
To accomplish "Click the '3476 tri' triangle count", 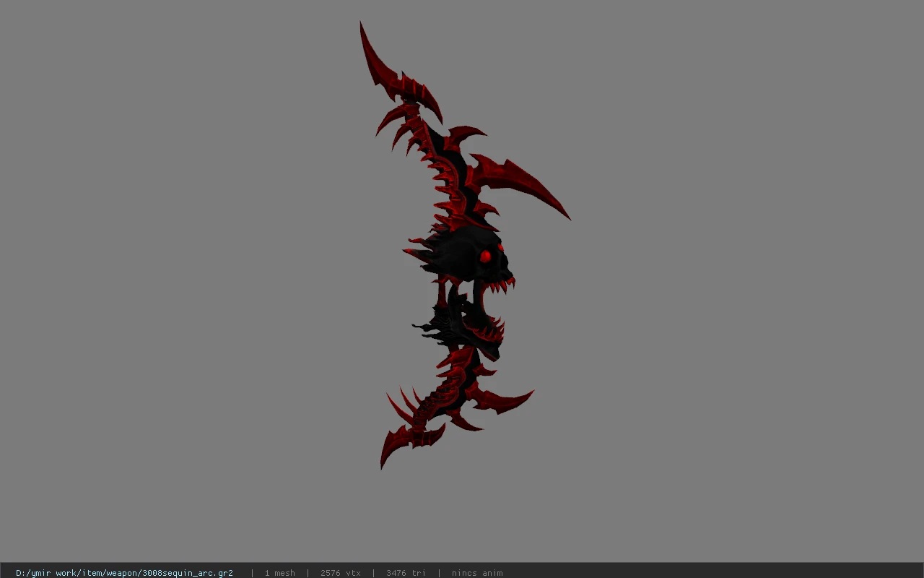I will pyautogui.click(x=406, y=573).
